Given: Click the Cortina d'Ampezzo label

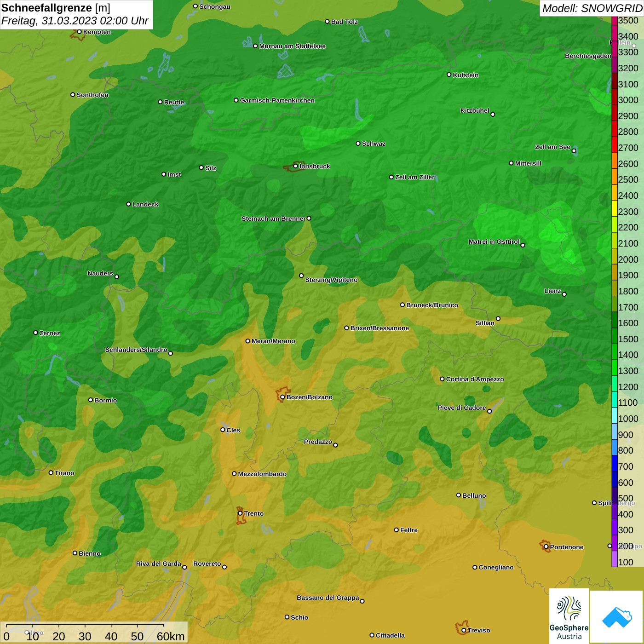Looking at the screenshot, I should tap(475, 379).
